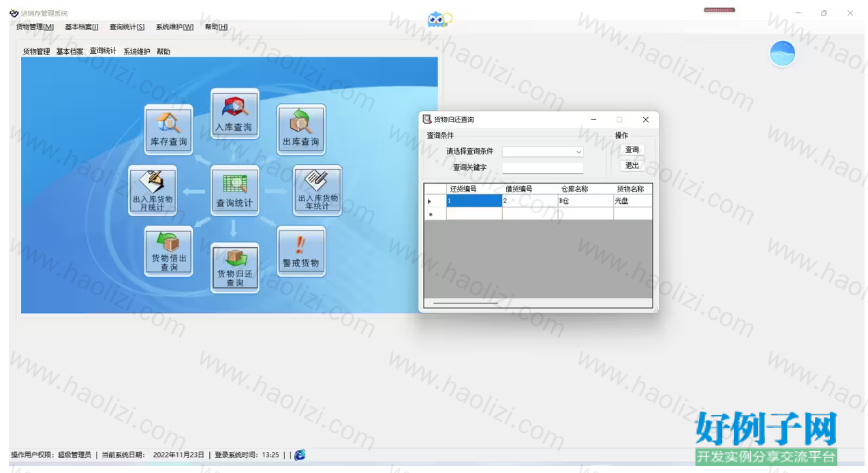
Task: Select the B仓 warehouse cell
Action: click(586, 201)
